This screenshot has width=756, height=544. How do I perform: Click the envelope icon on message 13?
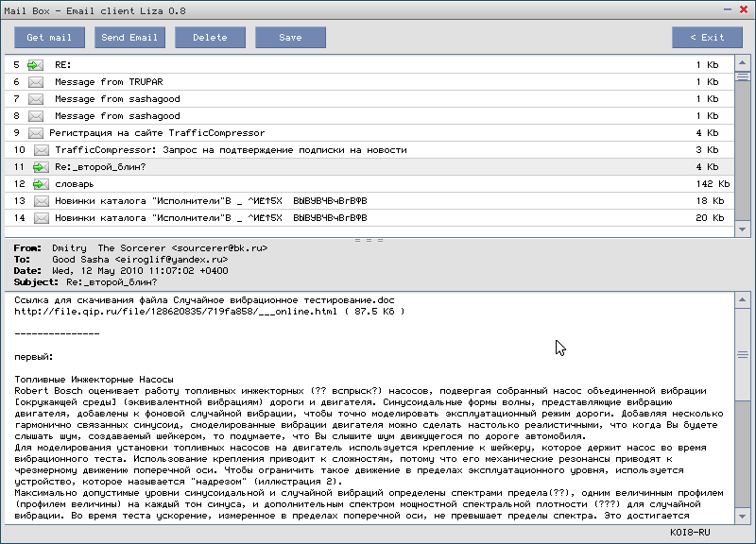(x=42, y=201)
